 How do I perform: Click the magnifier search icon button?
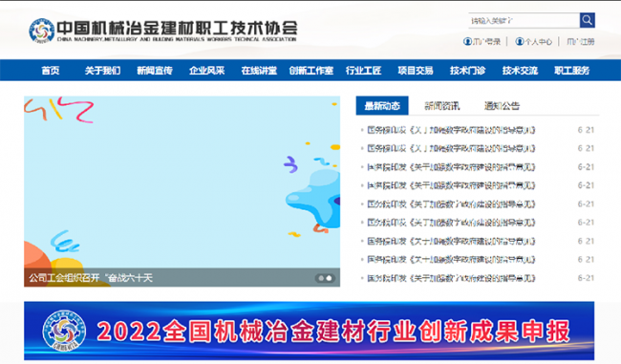tap(588, 20)
